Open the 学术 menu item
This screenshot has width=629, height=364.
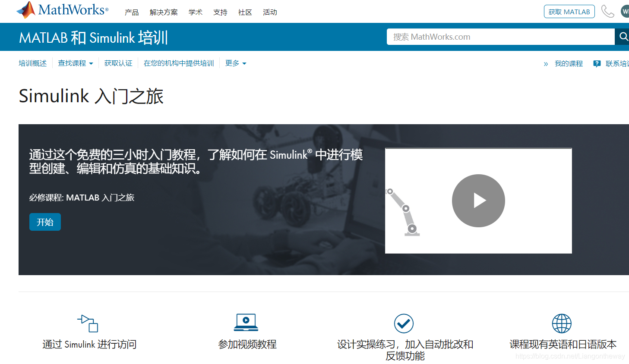[x=196, y=12]
